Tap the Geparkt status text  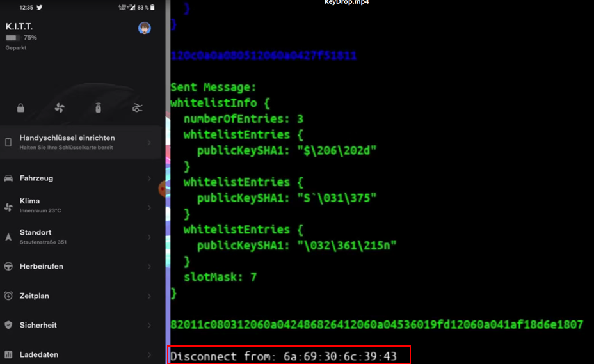click(16, 48)
